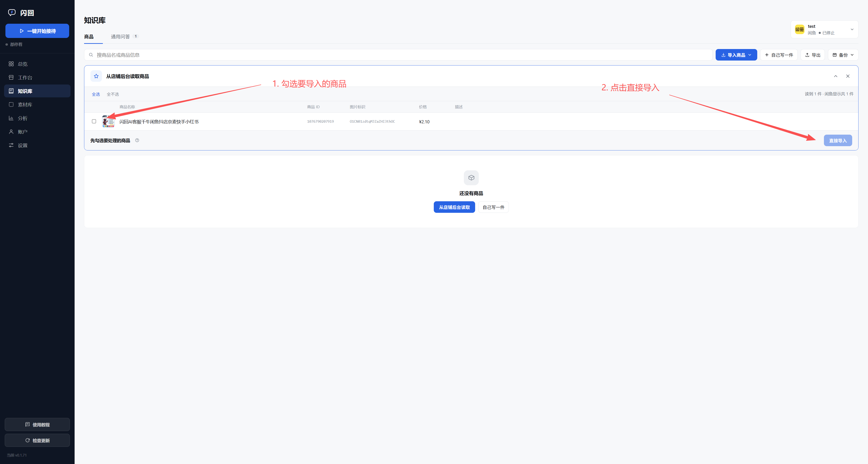The image size is (868, 464).
Task: Click the star icon beside 从店铺后台读取商品
Action: (x=96, y=76)
